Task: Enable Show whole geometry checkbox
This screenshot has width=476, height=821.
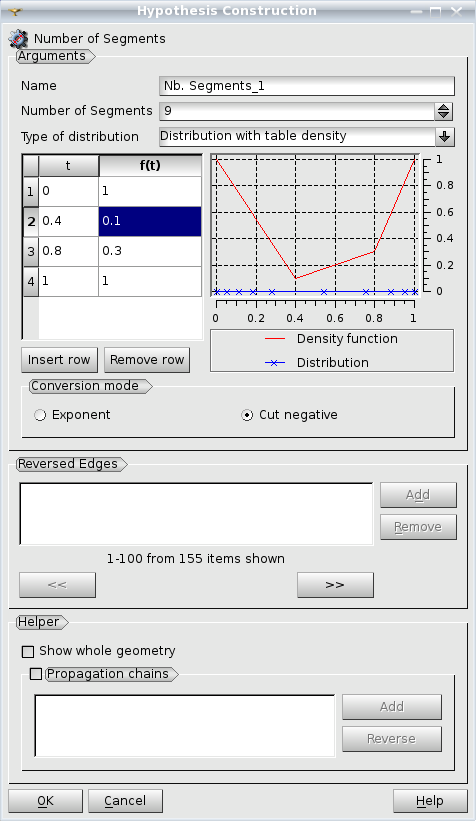Action: pyautogui.click(x=28, y=651)
